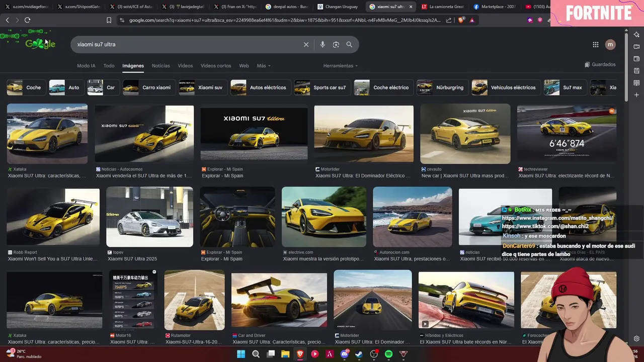Image resolution: width=644 pixels, height=362 pixels.
Task: Switch to the Noticias tab
Action: click(161, 65)
